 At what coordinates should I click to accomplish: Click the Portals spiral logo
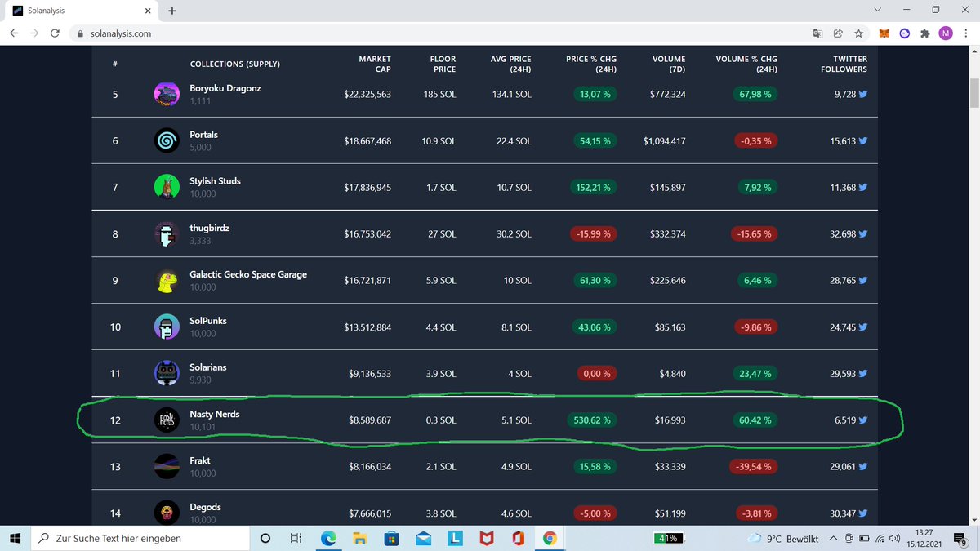point(167,141)
